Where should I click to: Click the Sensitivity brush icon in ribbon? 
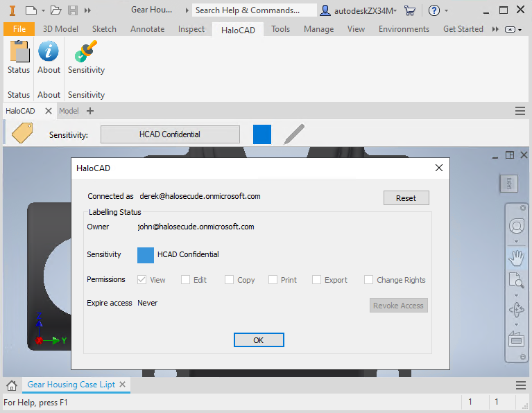pyautogui.click(x=86, y=52)
